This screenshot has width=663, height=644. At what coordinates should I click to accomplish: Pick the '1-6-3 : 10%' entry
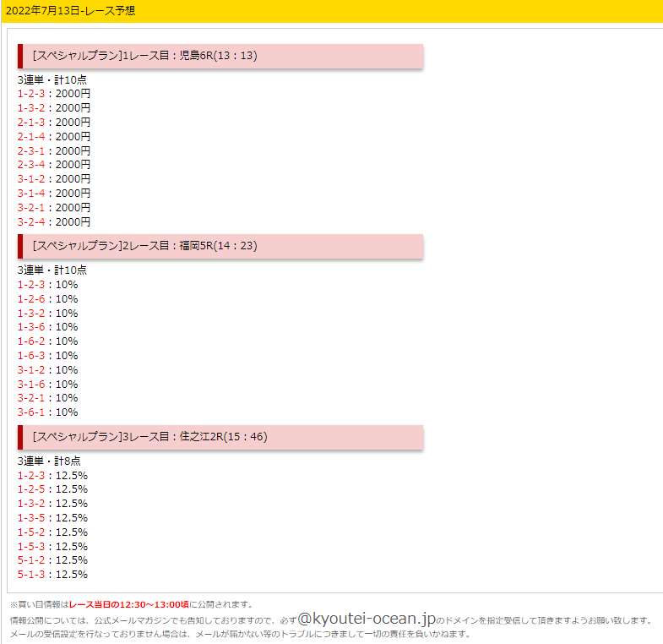(x=48, y=356)
